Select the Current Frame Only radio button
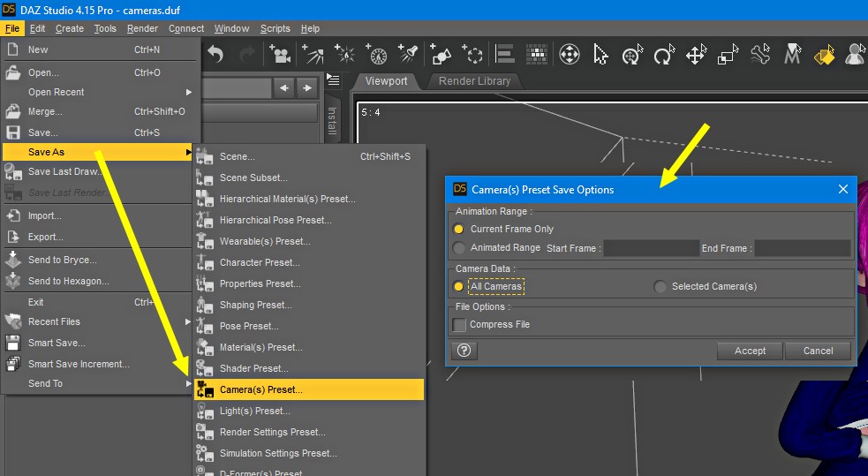Viewport: 868px width, 476px height. pyautogui.click(x=459, y=229)
